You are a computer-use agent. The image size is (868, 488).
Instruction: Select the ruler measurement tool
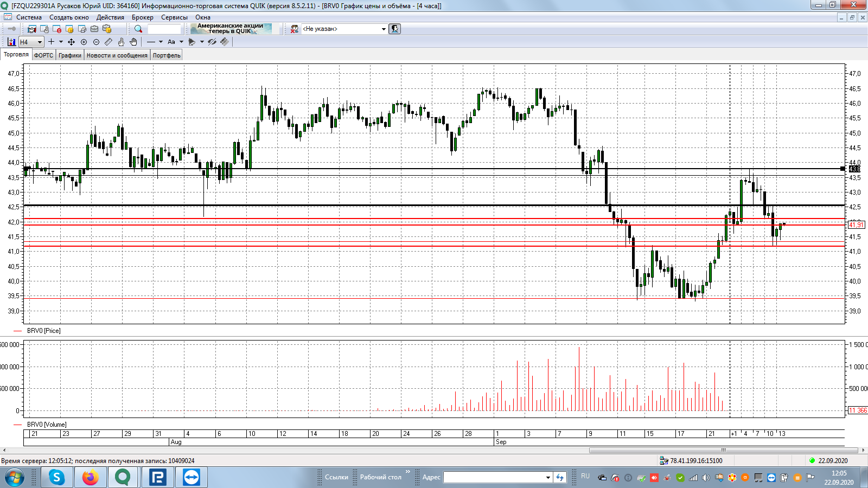(108, 42)
